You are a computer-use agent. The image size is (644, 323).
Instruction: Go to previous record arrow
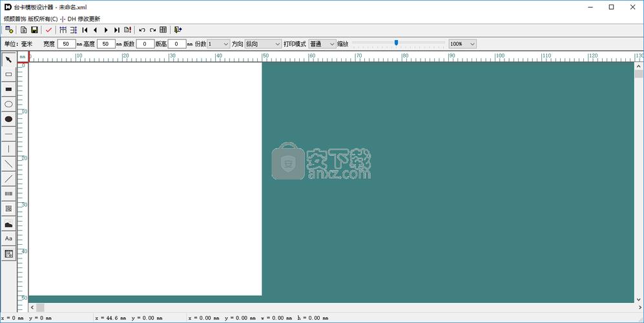(96, 30)
